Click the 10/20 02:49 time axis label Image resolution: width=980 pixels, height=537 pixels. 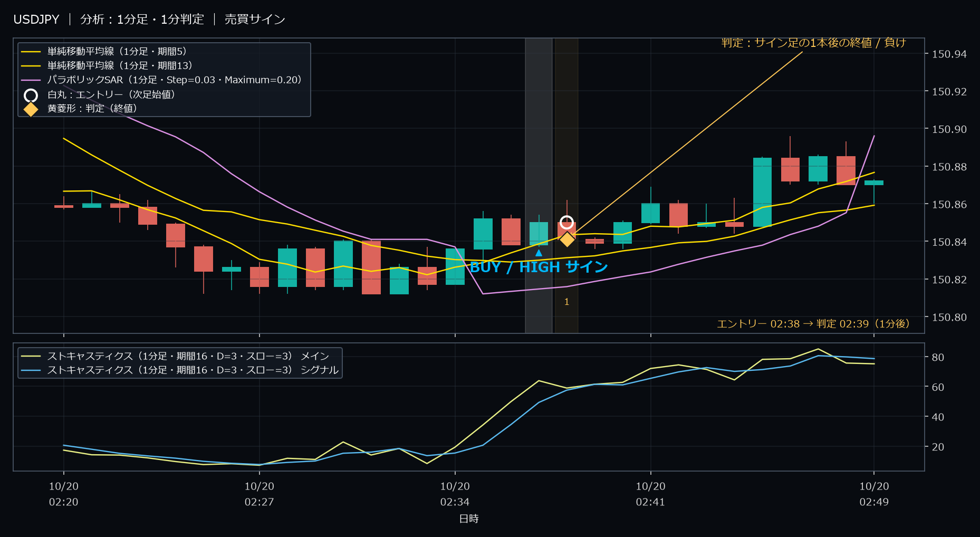click(x=874, y=494)
